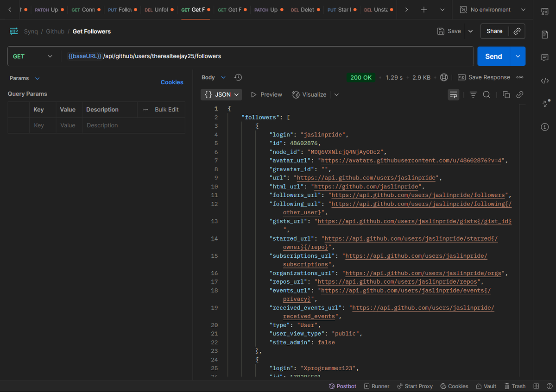Image resolution: width=556 pixels, height=392 pixels.
Task: Click the Value input cell
Action: click(x=69, y=125)
